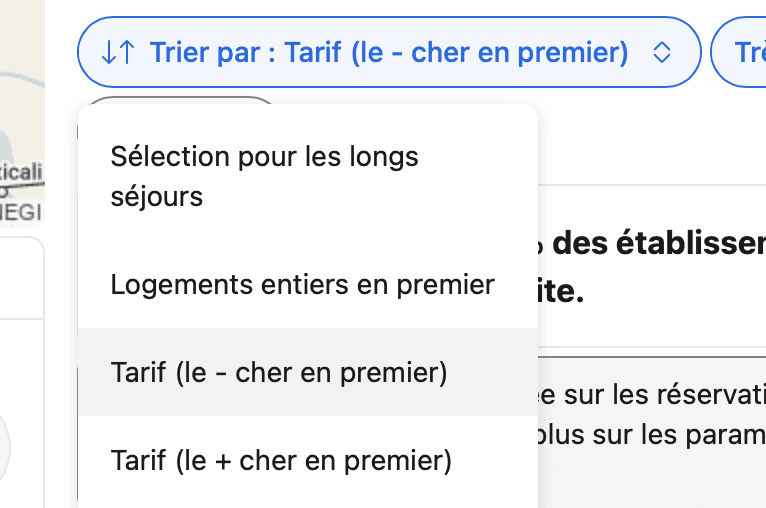
Task: Choose "Logements entiers en premier" sort option
Action: (308, 284)
